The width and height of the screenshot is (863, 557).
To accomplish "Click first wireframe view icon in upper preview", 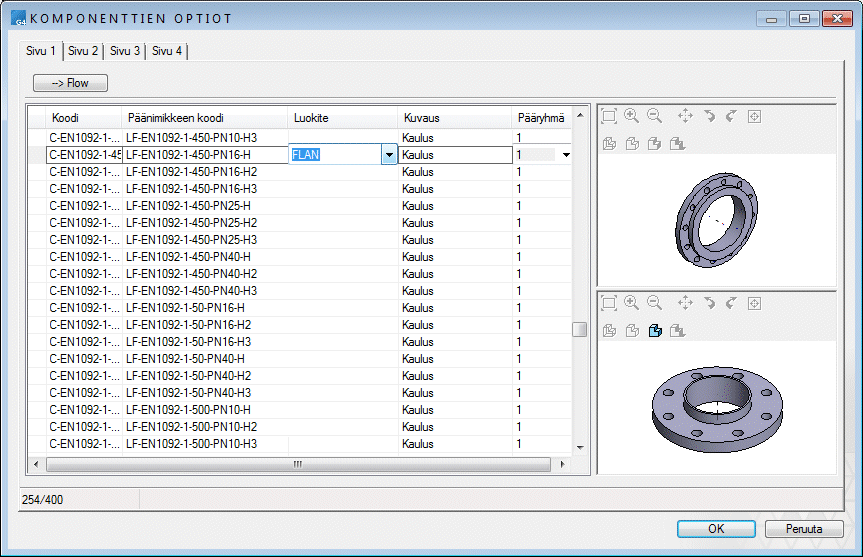I will tap(609, 144).
